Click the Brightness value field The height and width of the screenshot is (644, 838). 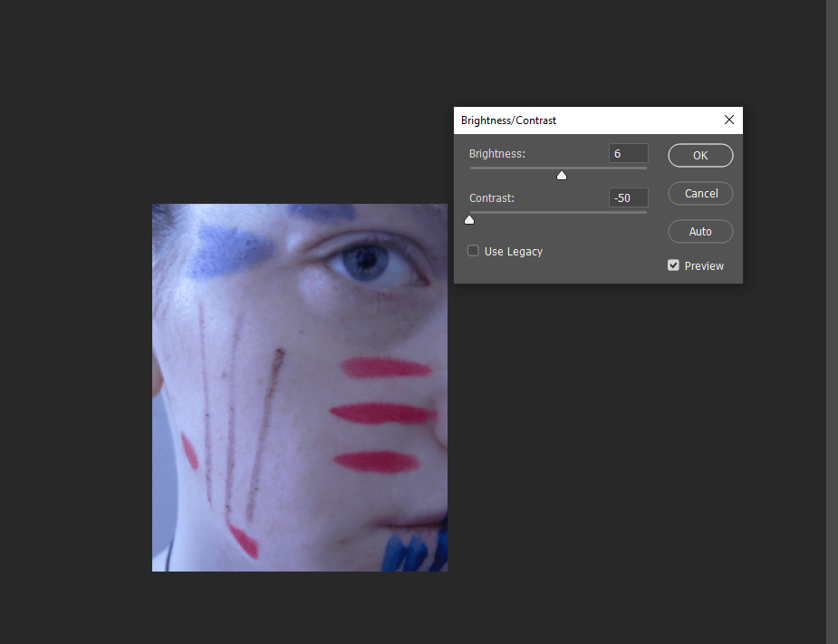[x=628, y=154]
